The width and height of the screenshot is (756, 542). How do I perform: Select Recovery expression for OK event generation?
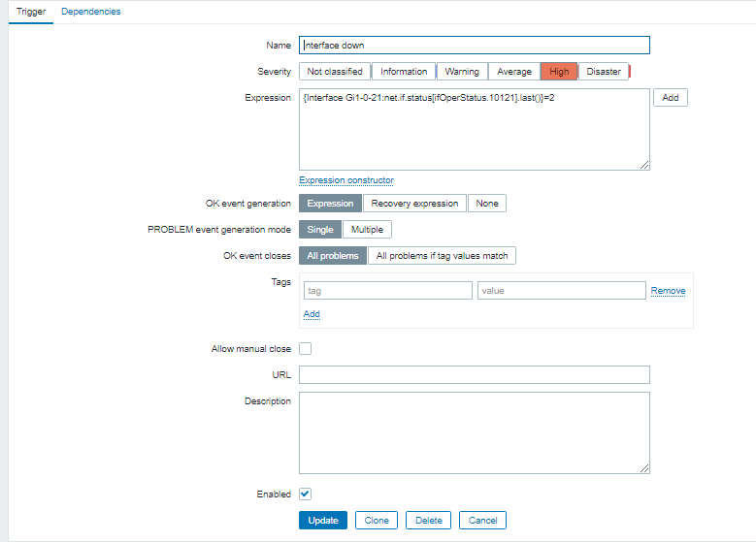pos(414,204)
